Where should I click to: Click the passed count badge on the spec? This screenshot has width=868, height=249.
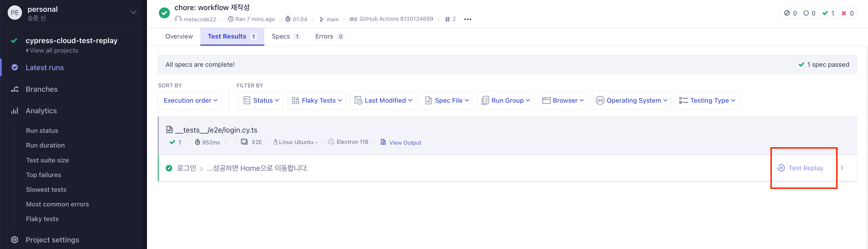point(175,142)
